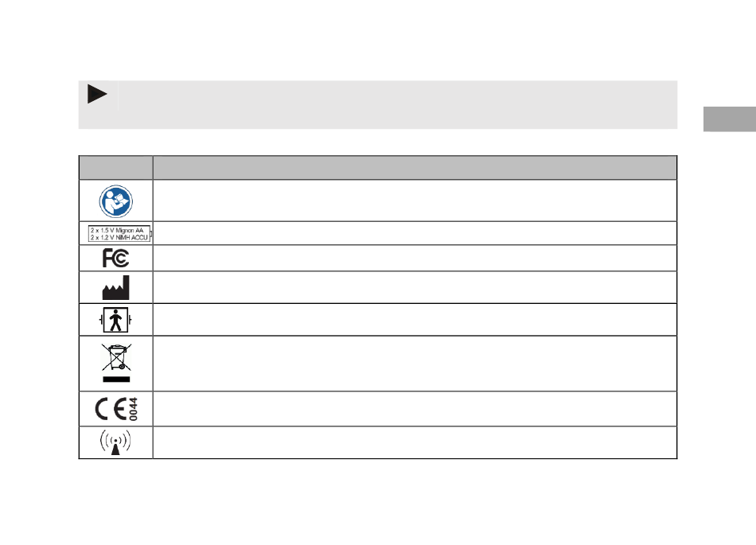Click the black right-pointing arrow icon

pos(97,95)
